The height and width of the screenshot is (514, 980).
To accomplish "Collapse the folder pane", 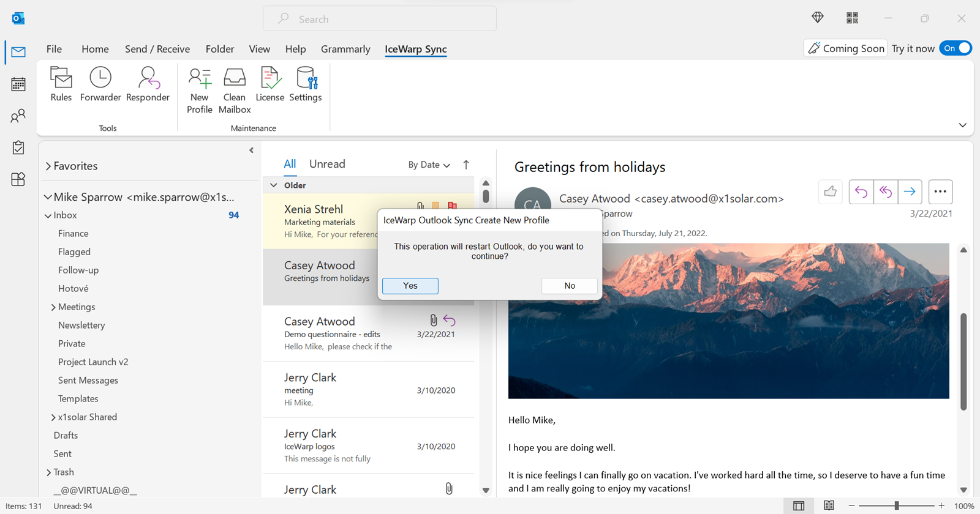I will [x=251, y=150].
